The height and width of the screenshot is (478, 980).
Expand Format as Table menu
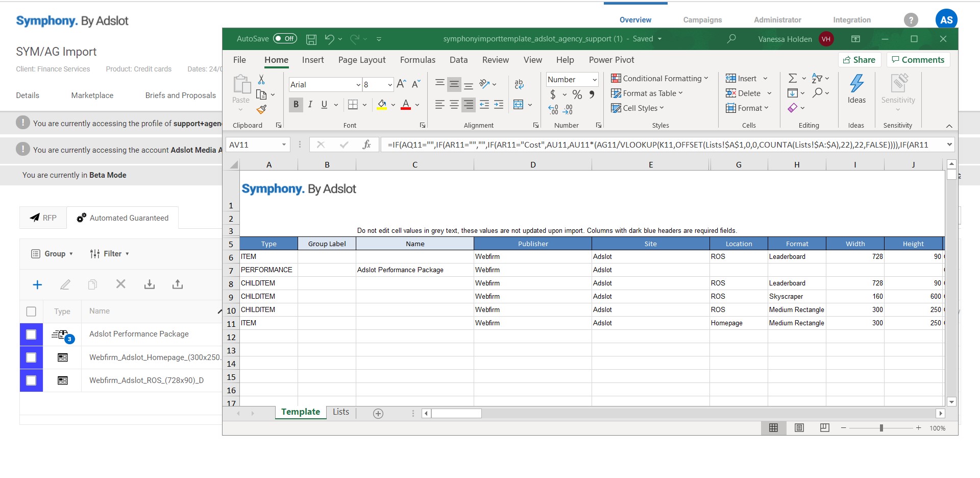(647, 93)
